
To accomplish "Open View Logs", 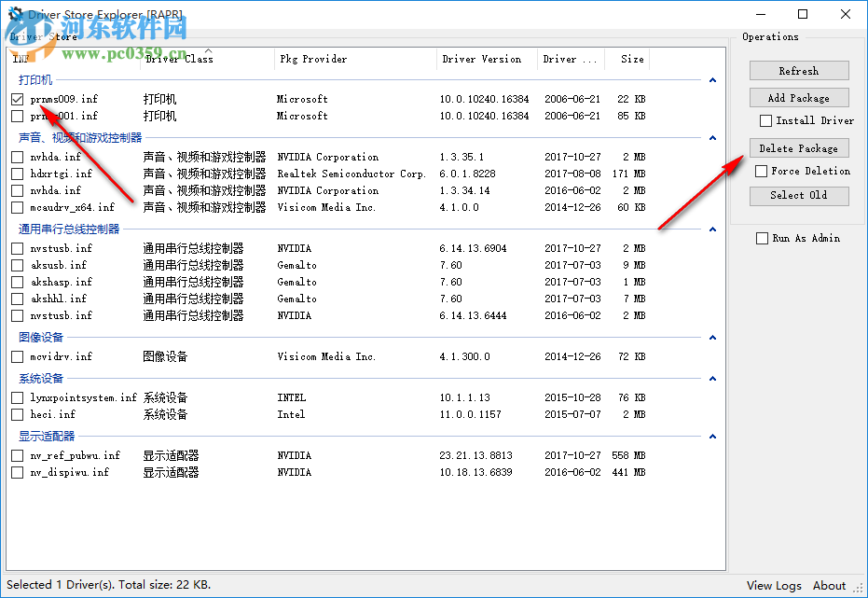I will click(774, 585).
